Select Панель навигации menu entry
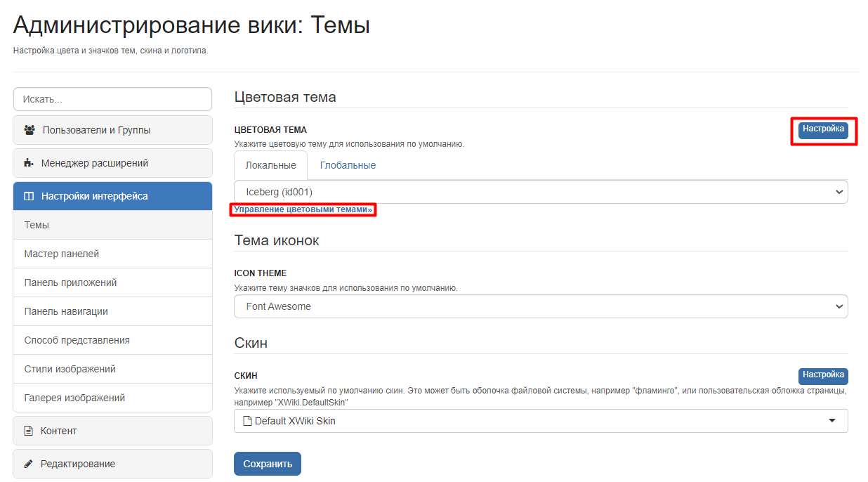868x482 pixels. click(x=112, y=311)
